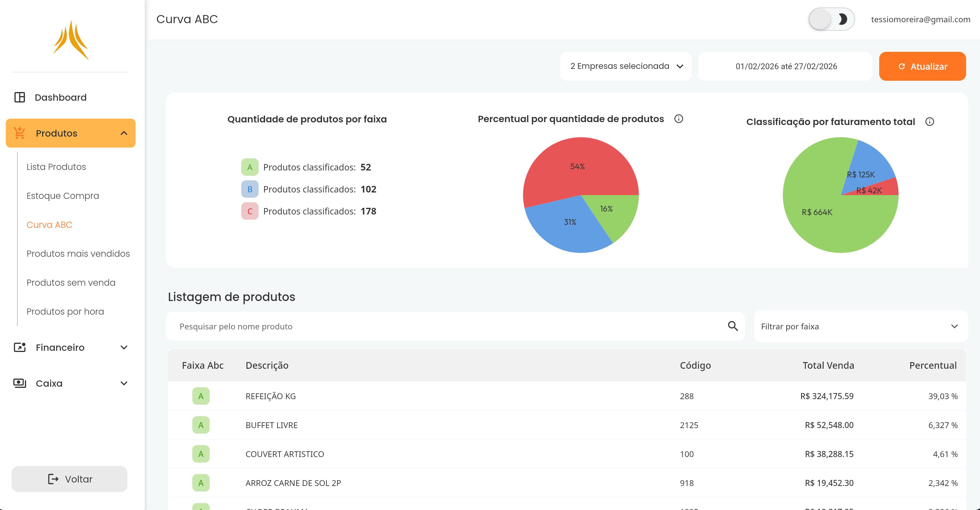980x510 pixels.
Task: Select the Financeiro chart icon
Action: pos(20,347)
